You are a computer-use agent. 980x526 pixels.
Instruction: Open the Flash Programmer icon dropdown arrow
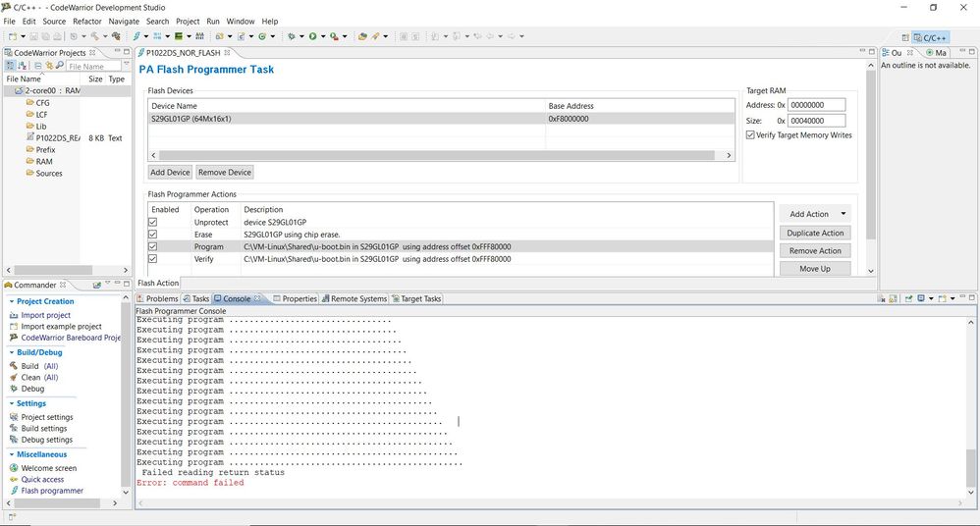click(145, 36)
